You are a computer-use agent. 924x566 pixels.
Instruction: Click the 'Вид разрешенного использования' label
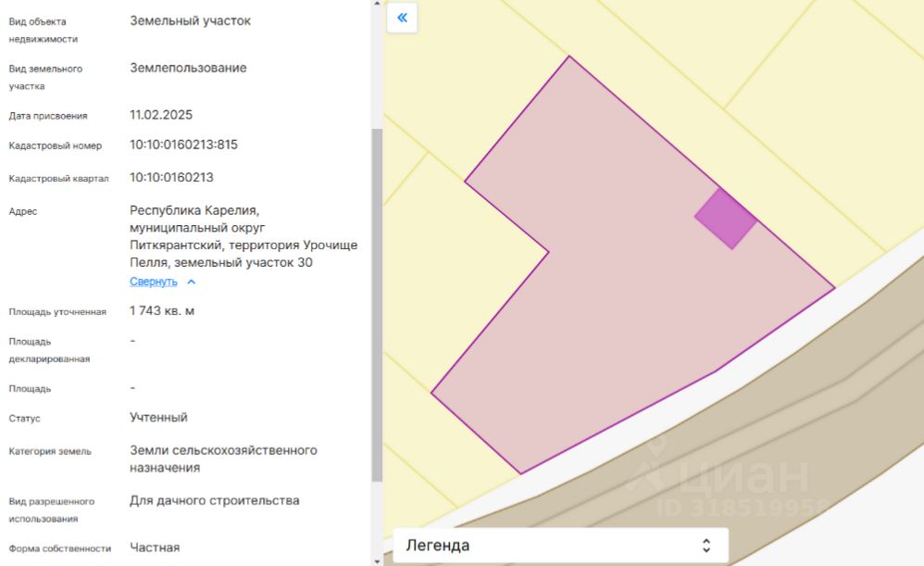(52, 510)
